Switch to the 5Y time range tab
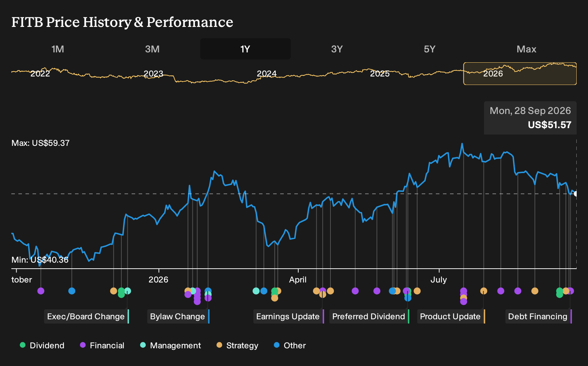This screenshot has width=588, height=366. [430, 49]
